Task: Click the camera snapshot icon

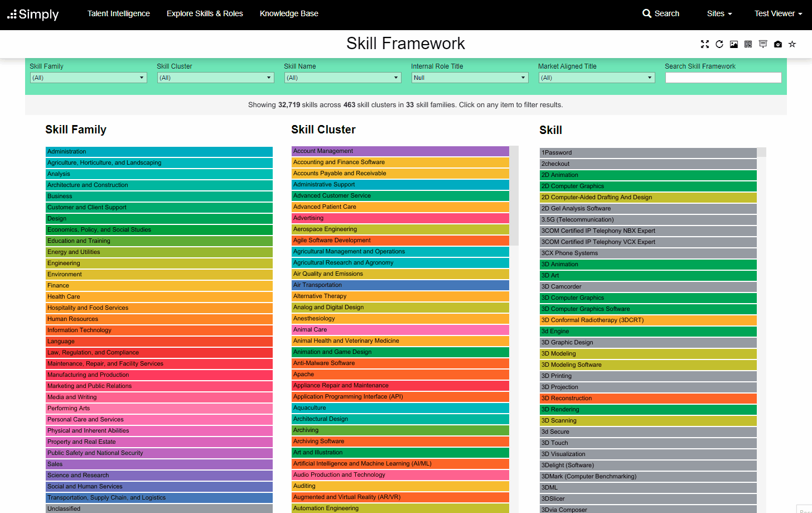Action: [x=777, y=44]
